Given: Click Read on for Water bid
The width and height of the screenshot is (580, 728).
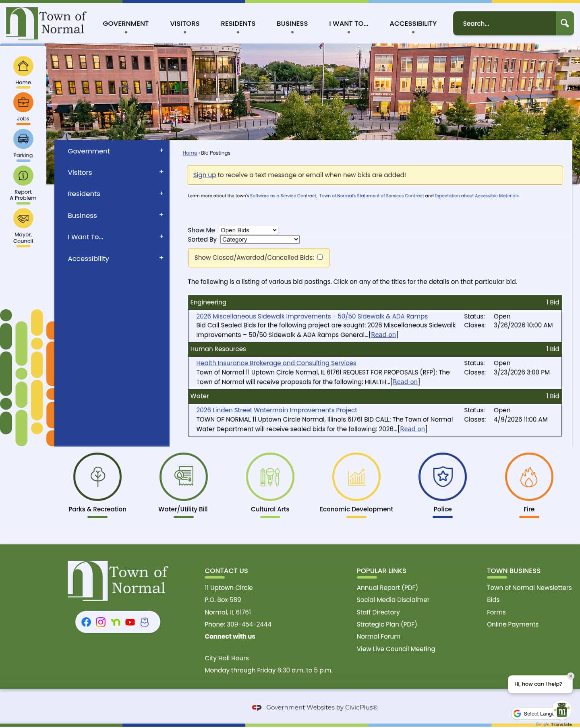Looking at the screenshot, I should click(412, 429).
